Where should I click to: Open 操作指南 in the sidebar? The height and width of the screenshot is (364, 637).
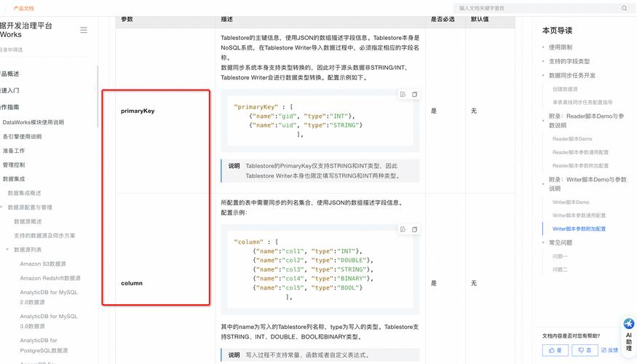coord(9,107)
